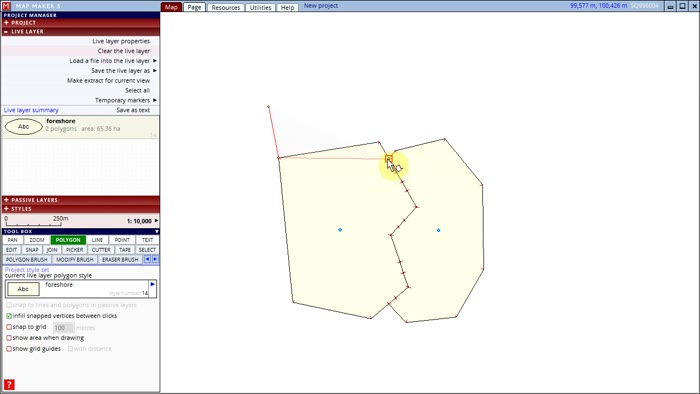Open the Utilities tab
This screenshot has width=700, height=394.
260,8
